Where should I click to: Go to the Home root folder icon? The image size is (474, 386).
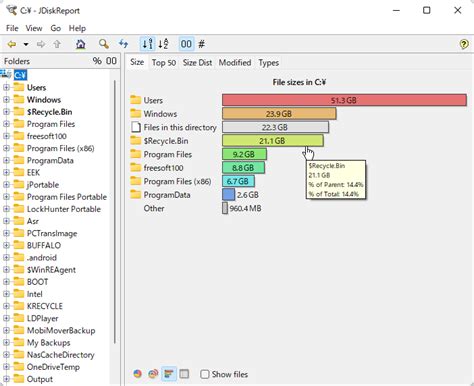click(80, 44)
